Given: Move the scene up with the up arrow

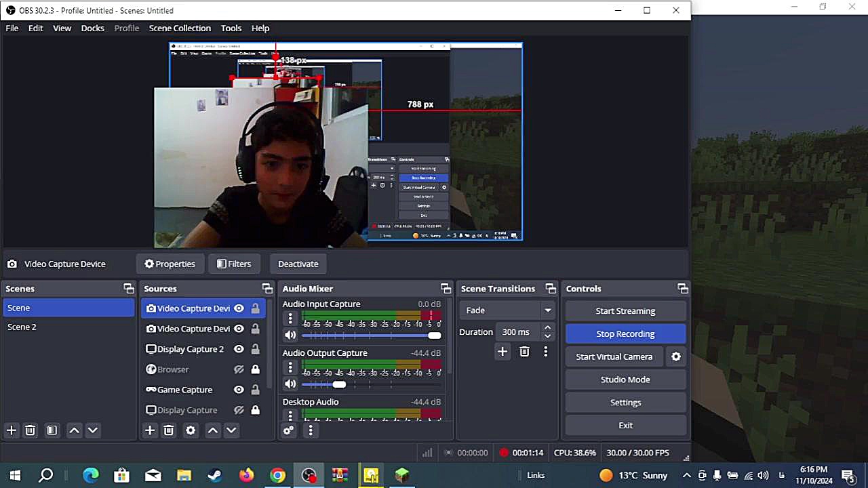Looking at the screenshot, I should [x=75, y=430].
